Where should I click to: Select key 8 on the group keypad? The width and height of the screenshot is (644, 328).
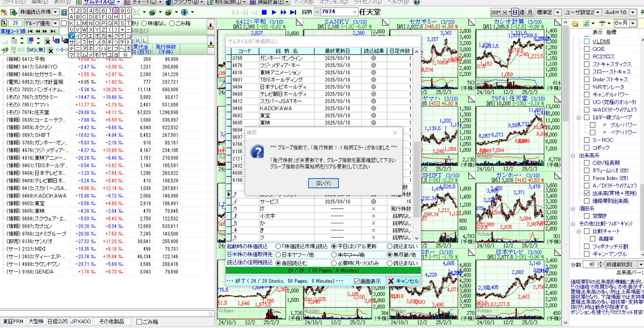tap(116, 10)
